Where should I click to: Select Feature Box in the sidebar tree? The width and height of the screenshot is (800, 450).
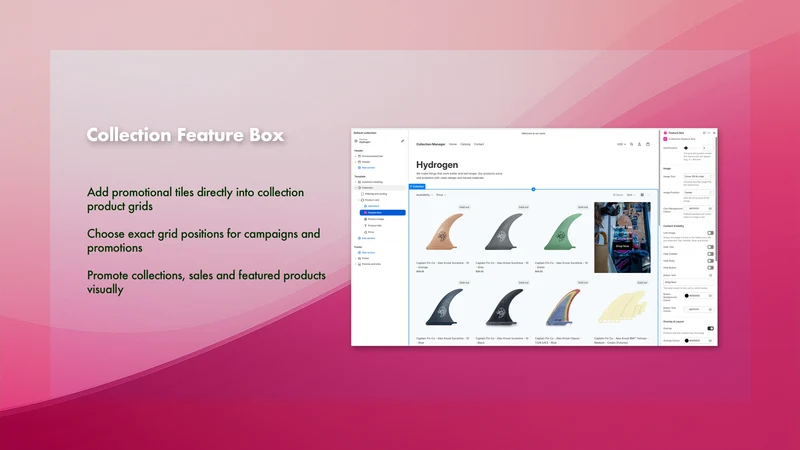point(383,213)
